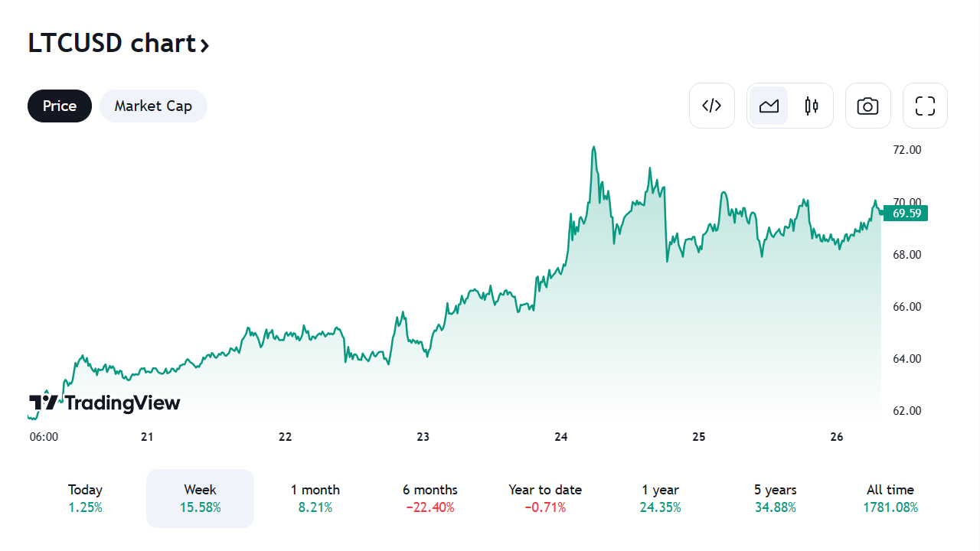Show the 6 months range

430,498
